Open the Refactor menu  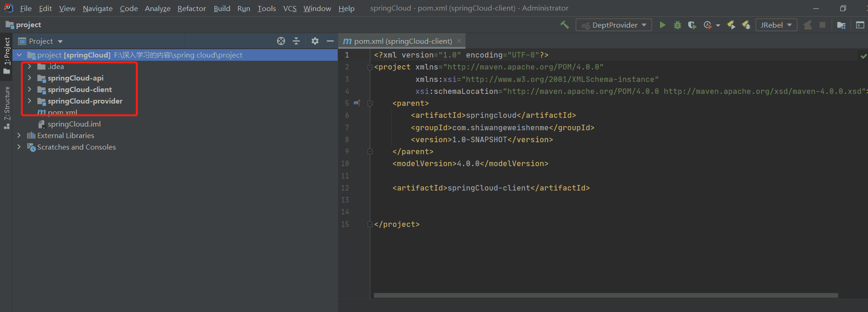[192, 8]
